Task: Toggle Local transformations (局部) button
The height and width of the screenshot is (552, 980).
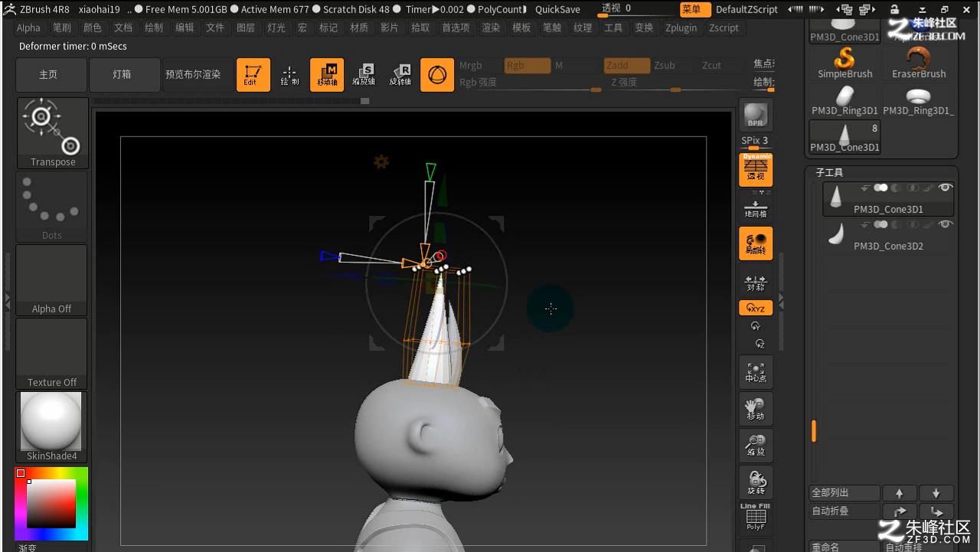Action: [x=756, y=243]
